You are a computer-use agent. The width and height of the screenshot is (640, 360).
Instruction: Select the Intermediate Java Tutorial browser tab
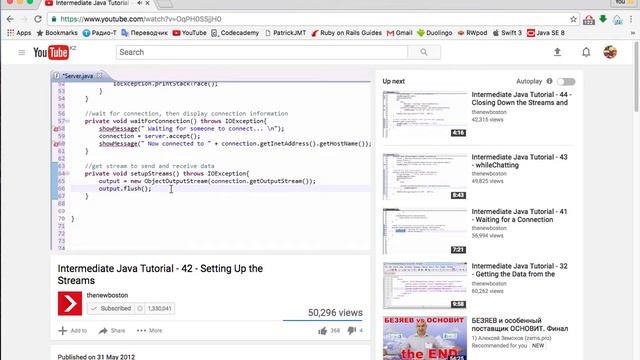coord(92,3)
